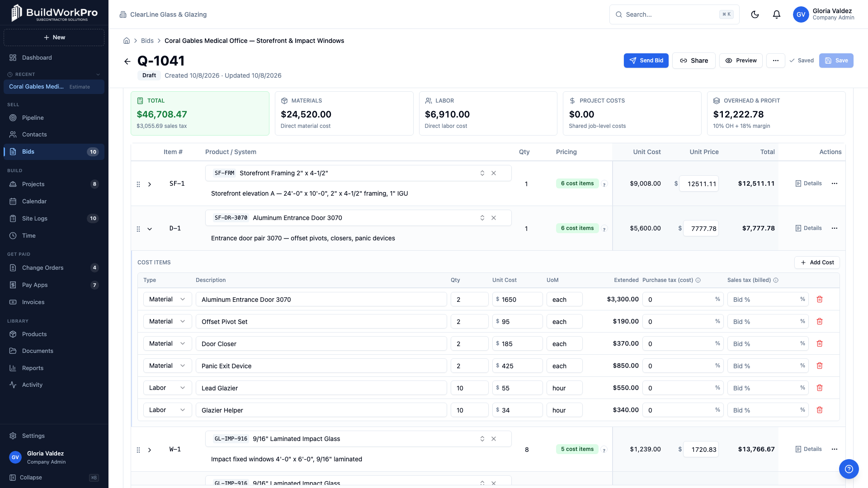Open the bid Preview

click(741, 61)
